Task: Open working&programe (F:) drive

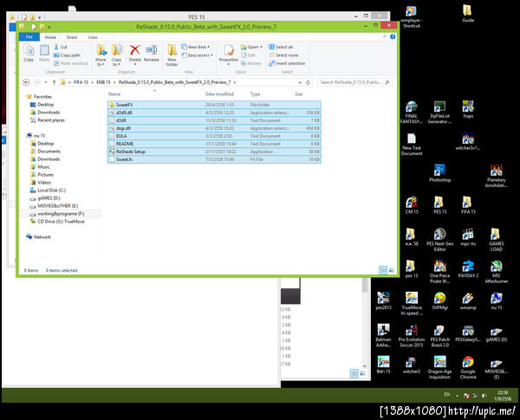Action: [x=57, y=214]
